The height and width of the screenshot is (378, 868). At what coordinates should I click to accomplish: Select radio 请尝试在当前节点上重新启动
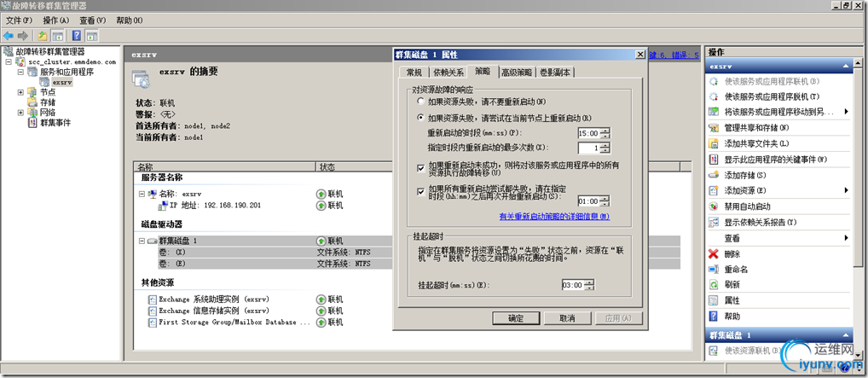421,118
